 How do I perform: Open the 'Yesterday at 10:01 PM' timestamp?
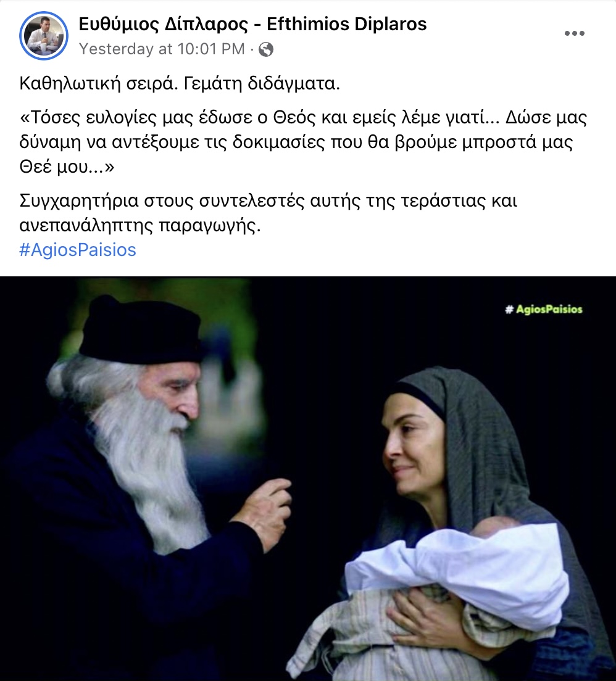[x=162, y=49]
